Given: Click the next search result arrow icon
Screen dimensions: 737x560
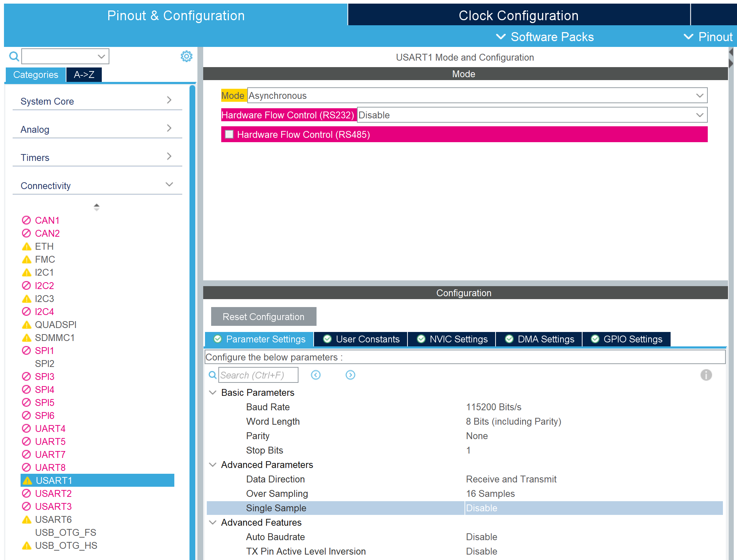Looking at the screenshot, I should tap(350, 375).
